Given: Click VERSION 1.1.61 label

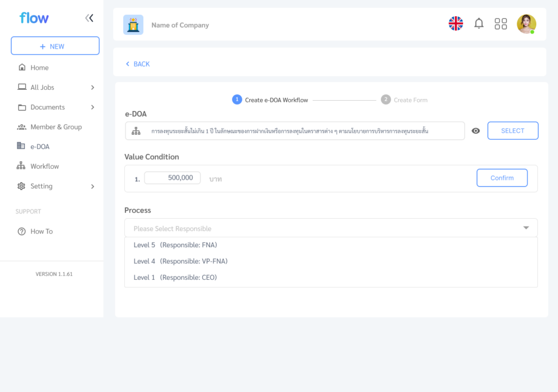Looking at the screenshot, I should coord(54,274).
